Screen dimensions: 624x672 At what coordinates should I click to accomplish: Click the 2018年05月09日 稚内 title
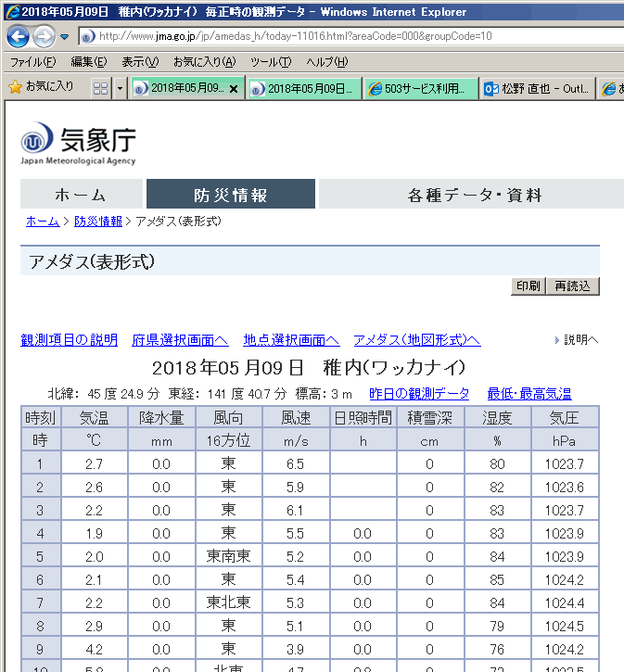309,368
